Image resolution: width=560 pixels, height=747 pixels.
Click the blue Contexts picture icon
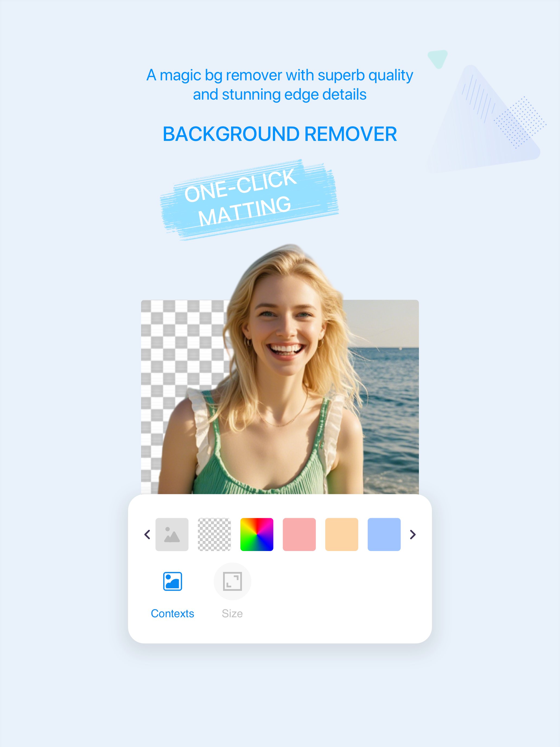(173, 581)
